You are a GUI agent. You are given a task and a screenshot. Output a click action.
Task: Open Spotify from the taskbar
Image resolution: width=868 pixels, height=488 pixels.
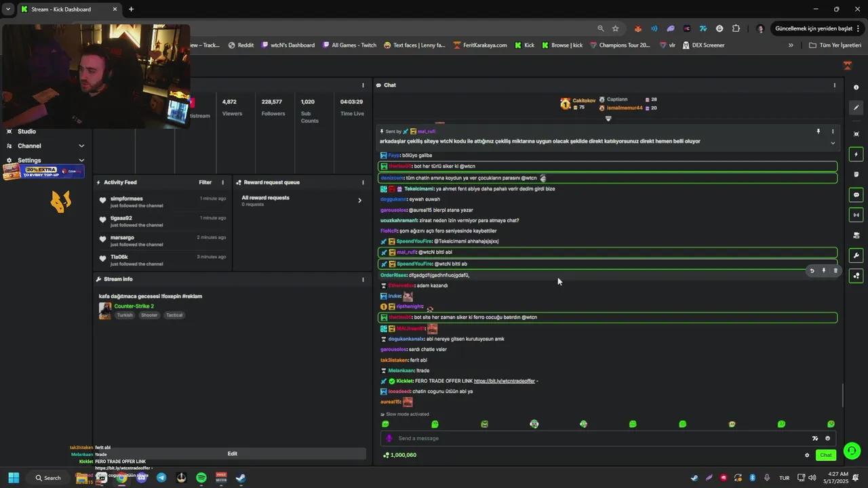coord(201,478)
